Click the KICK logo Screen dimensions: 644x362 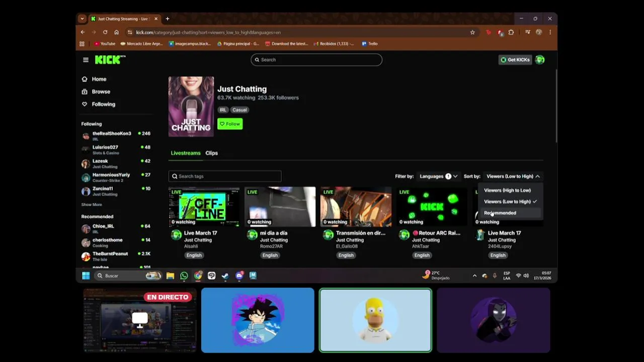click(x=110, y=59)
